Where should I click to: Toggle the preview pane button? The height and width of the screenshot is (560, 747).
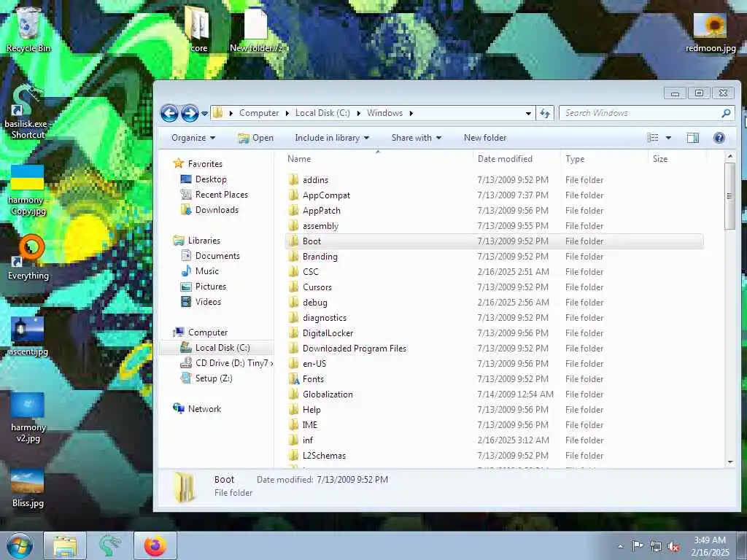click(x=693, y=138)
